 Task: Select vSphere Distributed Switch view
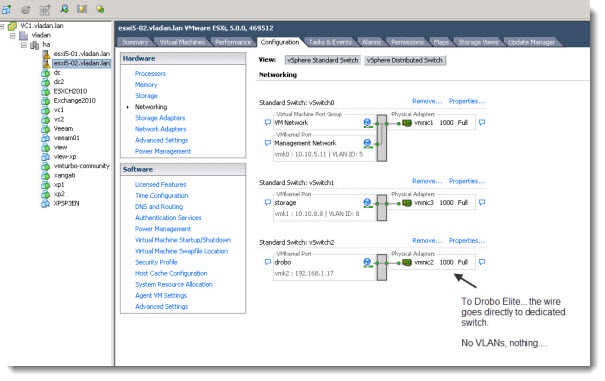click(404, 60)
